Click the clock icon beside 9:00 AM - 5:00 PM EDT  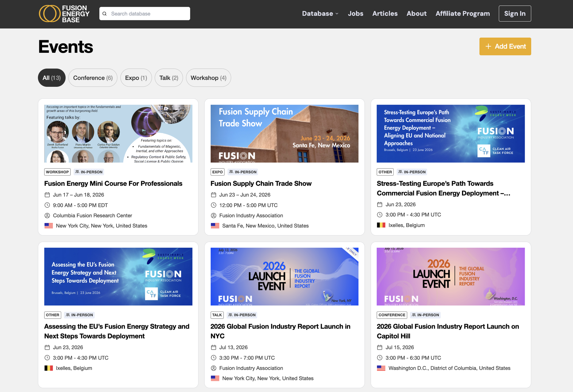pos(47,205)
